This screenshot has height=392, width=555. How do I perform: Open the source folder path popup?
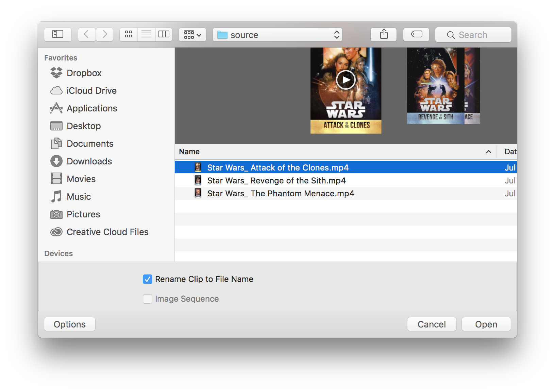pos(277,35)
